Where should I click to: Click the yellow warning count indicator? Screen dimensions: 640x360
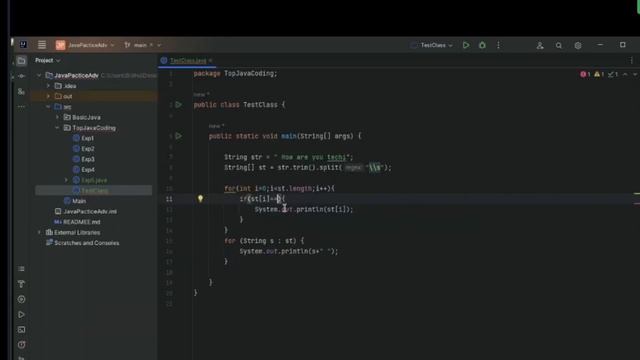tap(599, 74)
